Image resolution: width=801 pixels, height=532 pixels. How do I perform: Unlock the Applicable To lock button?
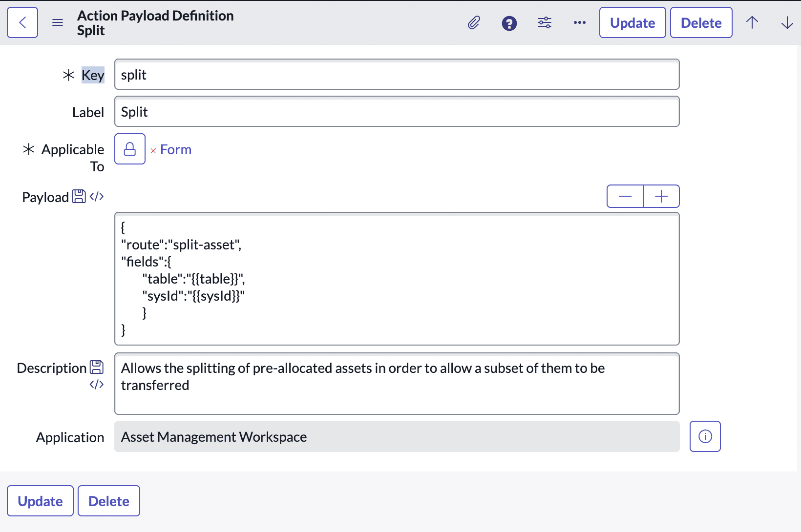(130, 149)
